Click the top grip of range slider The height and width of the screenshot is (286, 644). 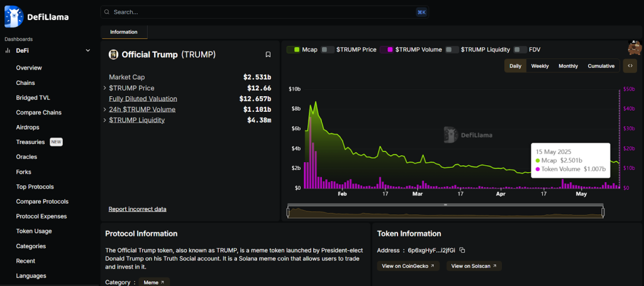click(x=445, y=205)
